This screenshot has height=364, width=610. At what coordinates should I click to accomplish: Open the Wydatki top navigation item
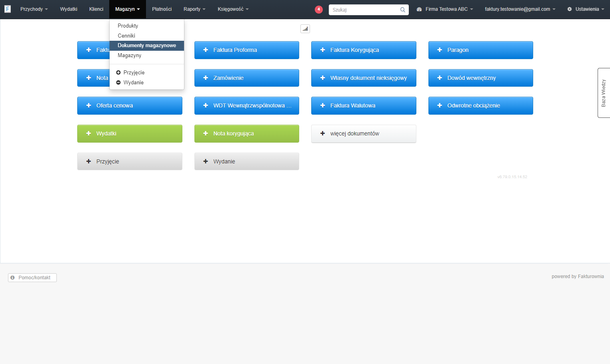pyautogui.click(x=69, y=9)
